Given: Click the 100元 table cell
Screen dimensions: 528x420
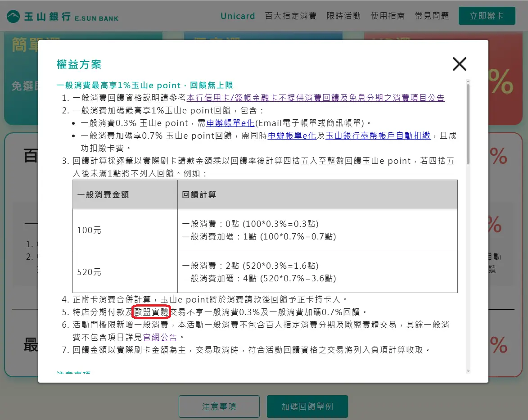Looking at the screenshot, I should (125, 230).
